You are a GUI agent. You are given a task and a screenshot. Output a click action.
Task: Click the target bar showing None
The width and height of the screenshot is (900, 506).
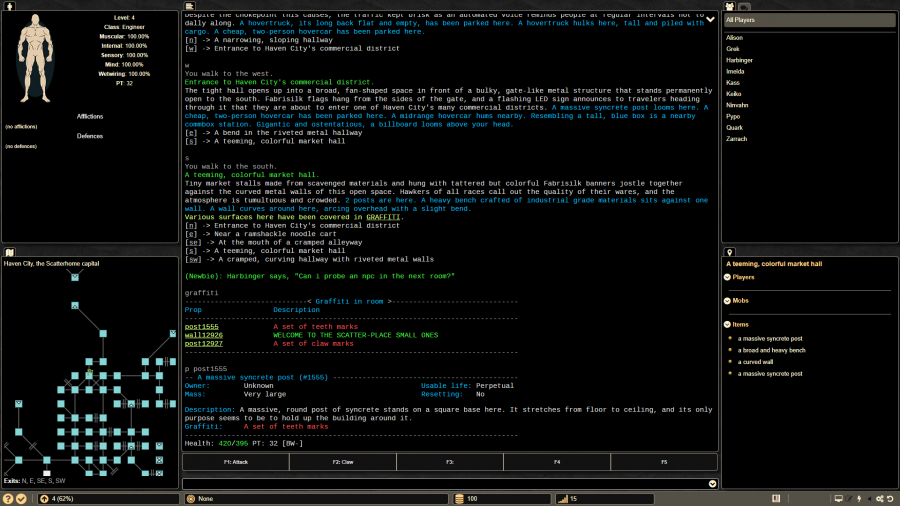click(x=316, y=499)
